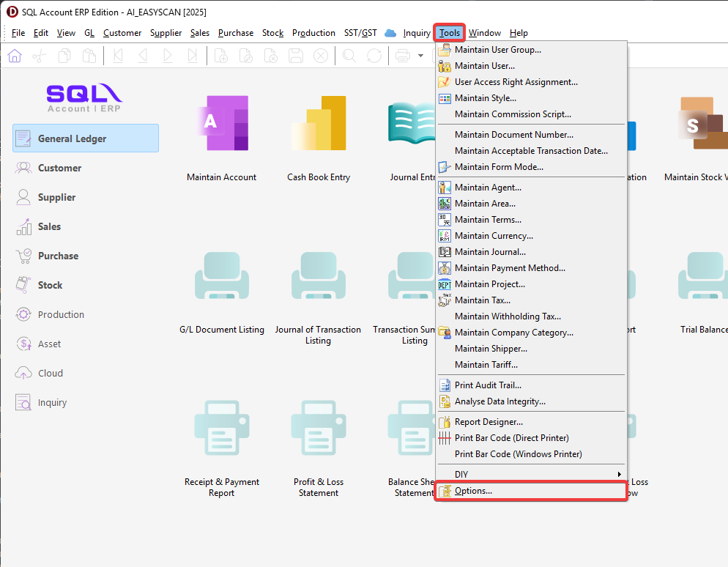Select the Customer sidebar module
Image resolution: width=728 pixels, height=567 pixels.
pos(59,168)
